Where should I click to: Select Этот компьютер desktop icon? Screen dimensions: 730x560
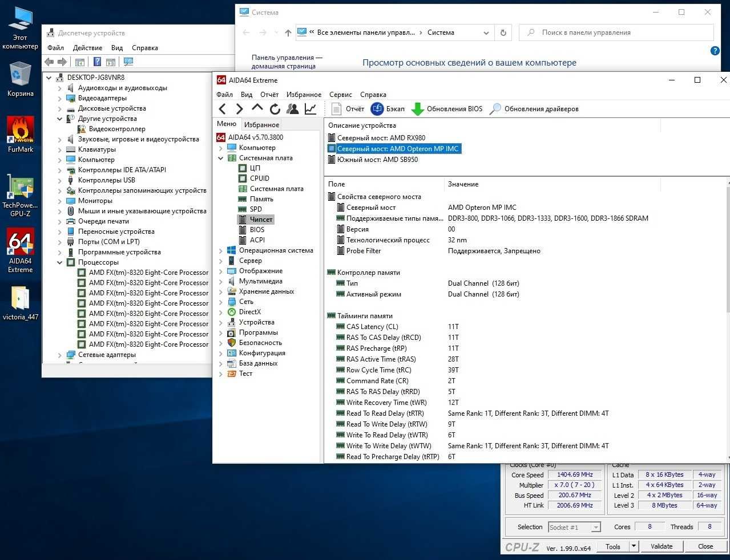[x=21, y=28]
